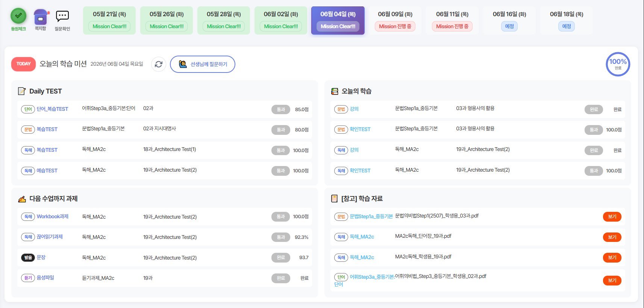Click the Daily TEST notepad icon
The width and height of the screenshot is (644, 308).
(22, 91)
